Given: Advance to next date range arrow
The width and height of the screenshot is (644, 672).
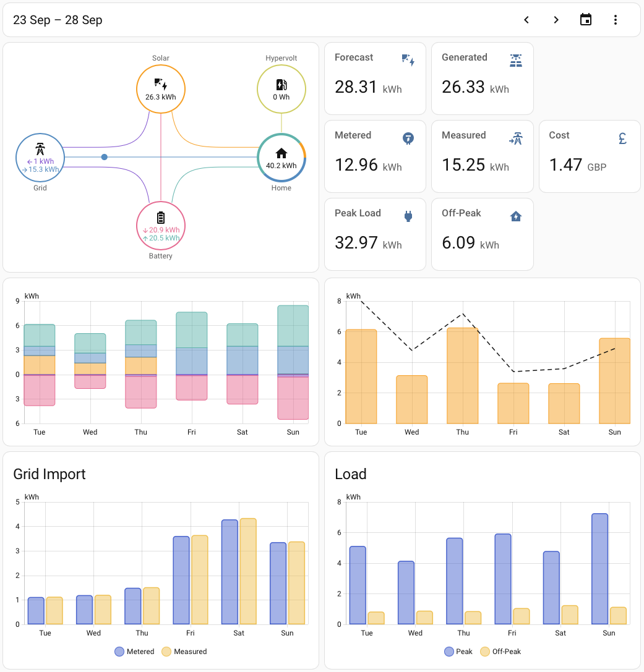Looking at the screenshot, I should point(556,20).
